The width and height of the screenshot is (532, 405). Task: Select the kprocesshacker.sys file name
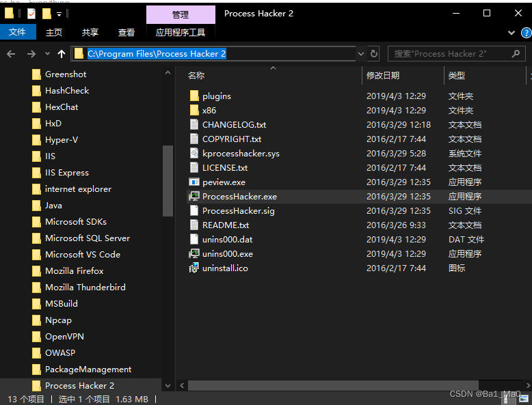[241, 154]
